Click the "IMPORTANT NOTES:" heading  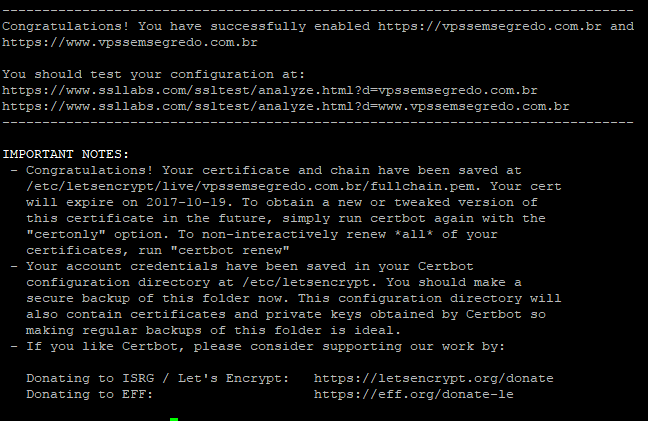point(66,154)
